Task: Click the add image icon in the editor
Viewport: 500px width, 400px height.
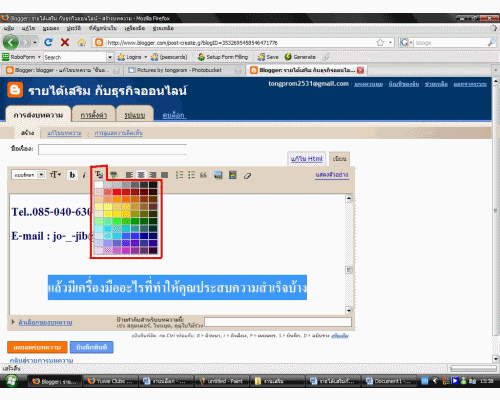Action: pos(218,175)
